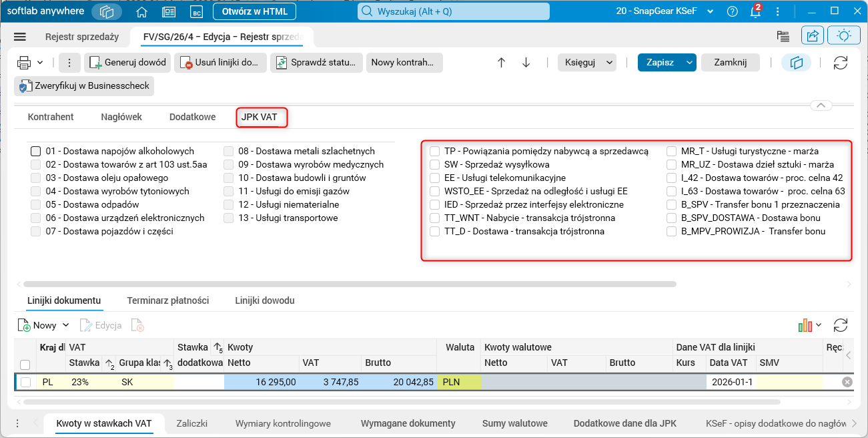Enable B_SPV_DOSTAWA - Dostawa bonu checkbox
The width and height of the screenshot is (868, 438).
click(x=671, y=218)
